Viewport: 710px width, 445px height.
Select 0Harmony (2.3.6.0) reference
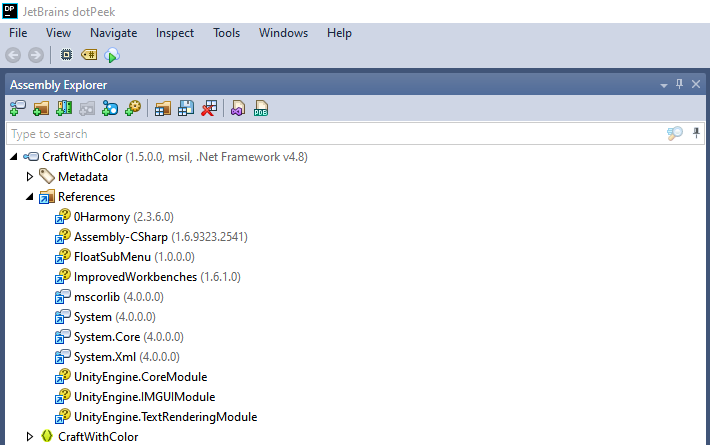tap(124, 217)
